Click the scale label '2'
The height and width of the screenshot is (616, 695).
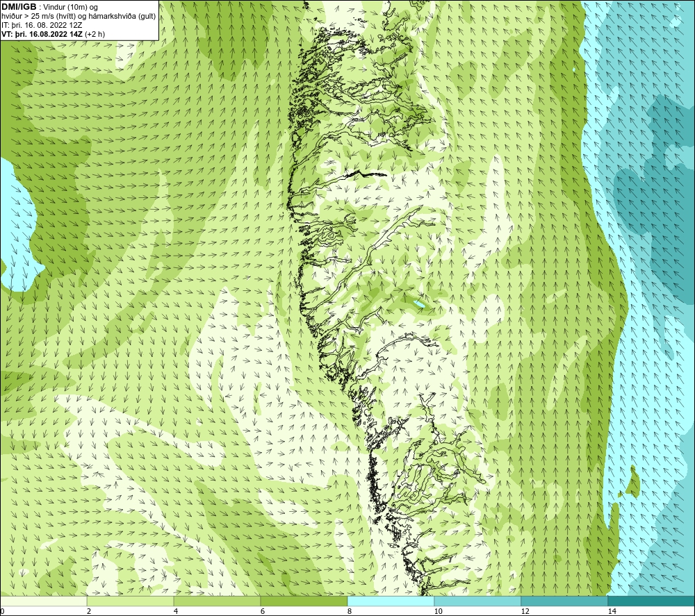point(89,611)
